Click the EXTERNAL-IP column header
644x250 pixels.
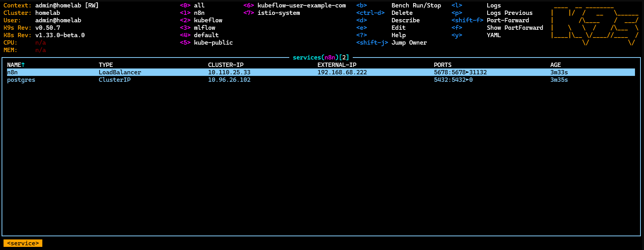click(x=337, y=65)
